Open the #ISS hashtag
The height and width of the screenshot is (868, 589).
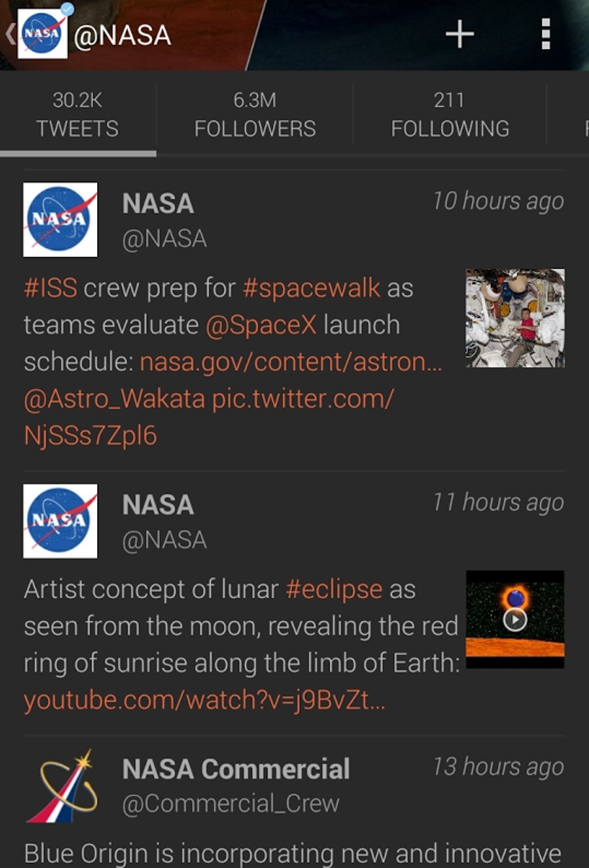[50, 288]
